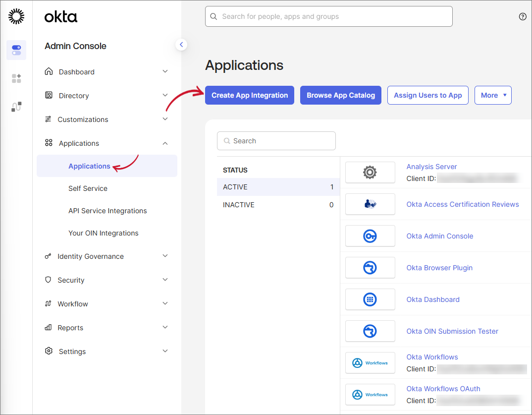Image resolution: width=532 pixels, height=415 pixels.
Task: Collapse the sidebar with the arrow button
Action: click(x=181, y=45)
